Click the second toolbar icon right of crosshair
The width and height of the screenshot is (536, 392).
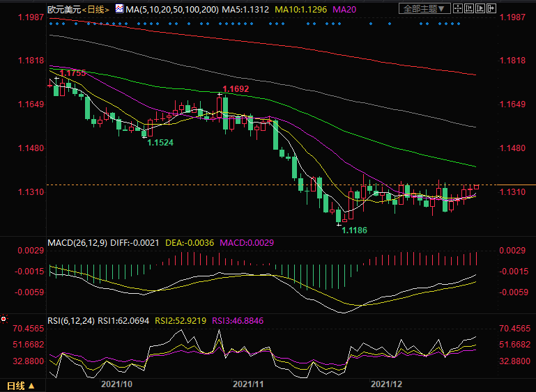point(470,9)
